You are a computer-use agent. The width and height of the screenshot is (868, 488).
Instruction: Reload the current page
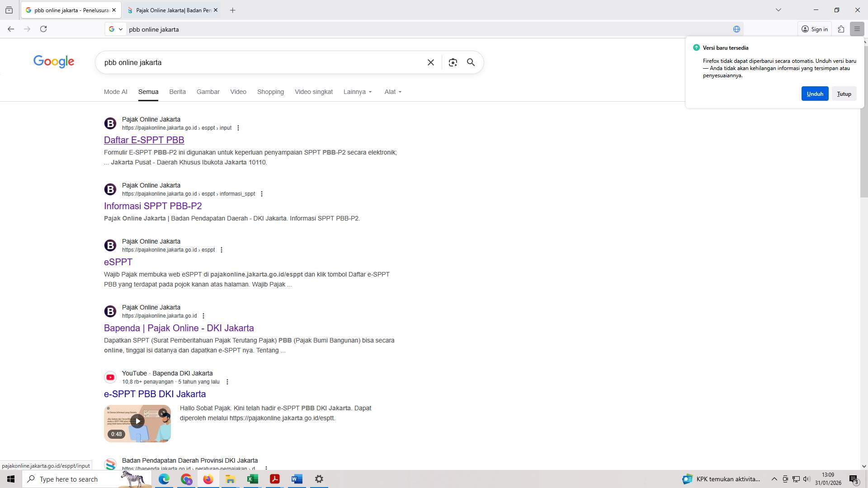coord(44,29)
